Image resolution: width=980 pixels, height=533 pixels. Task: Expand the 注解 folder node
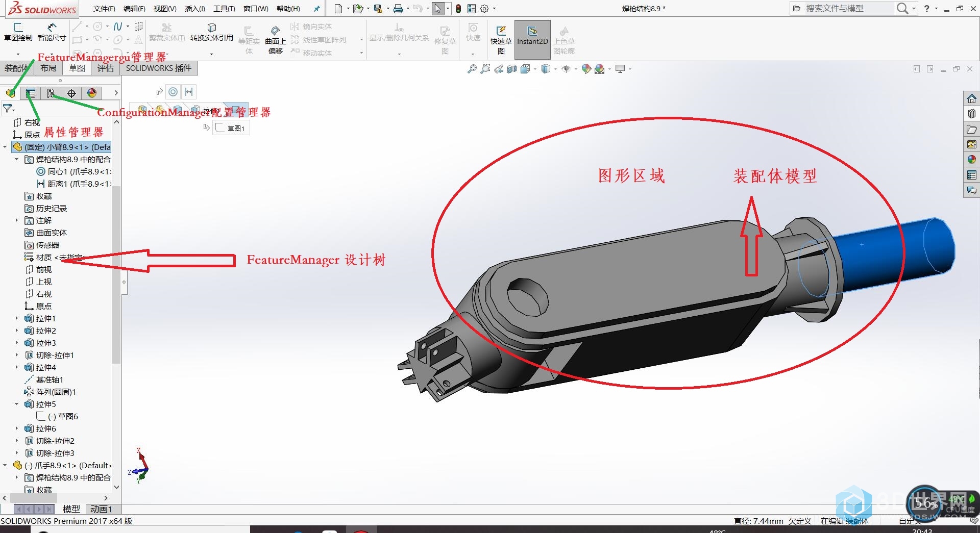(16, 220)
